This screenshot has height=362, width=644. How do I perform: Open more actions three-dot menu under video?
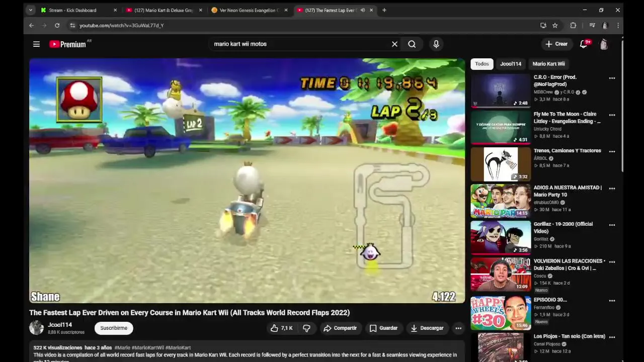(x=458, y=328)
